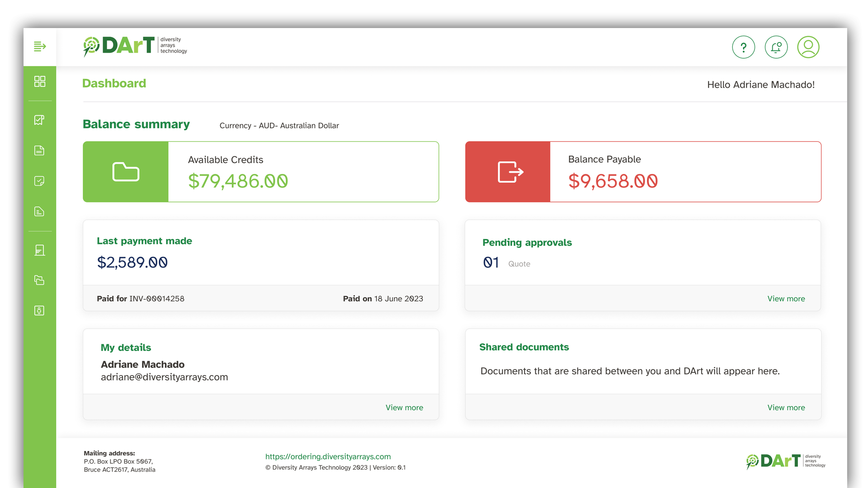Image resolution: width=868 pixels, height=488 pixels.
Task: Click View more under Pending approvals
Action: [x=786, y=299]
